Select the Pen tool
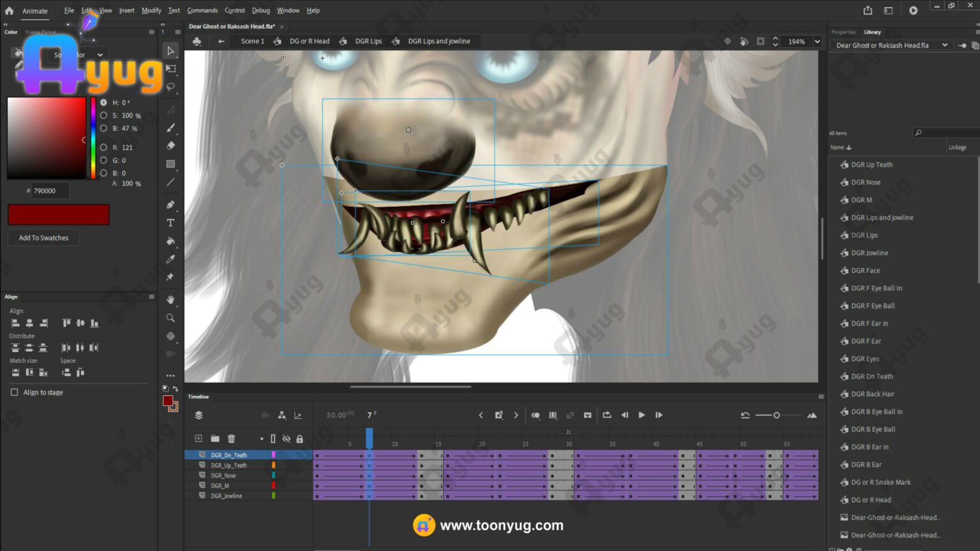980x551 pixels. (170, 205)
